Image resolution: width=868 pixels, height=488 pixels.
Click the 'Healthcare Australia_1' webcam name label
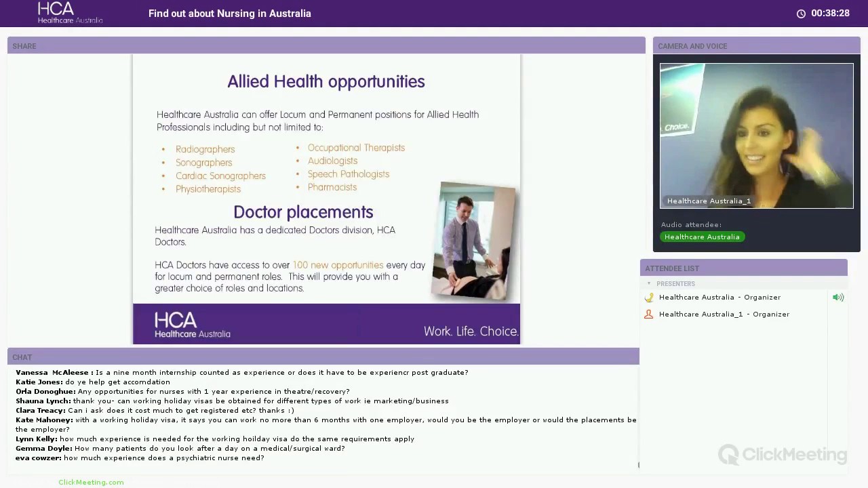pyautogui.click(x=709, y=201)
